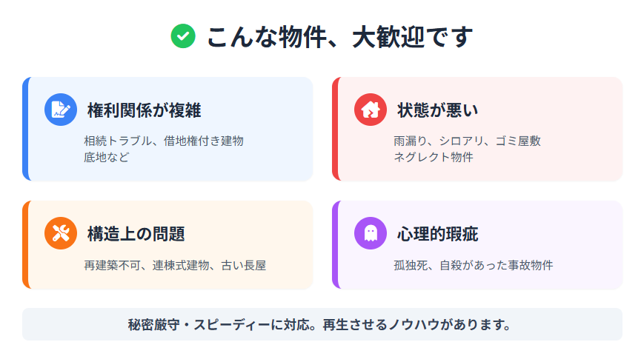Click the 底地など text line
The image size is (644, 362).
[107, 157]
